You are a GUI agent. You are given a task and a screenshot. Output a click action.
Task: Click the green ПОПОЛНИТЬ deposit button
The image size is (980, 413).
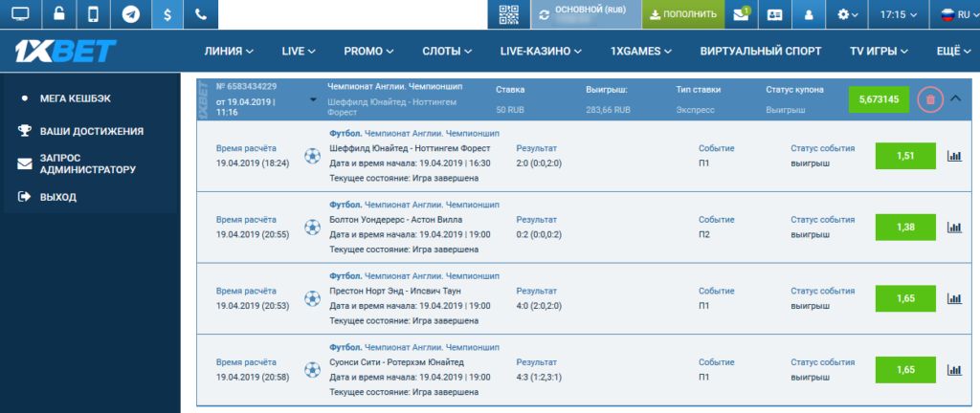[x=681, y=14]
